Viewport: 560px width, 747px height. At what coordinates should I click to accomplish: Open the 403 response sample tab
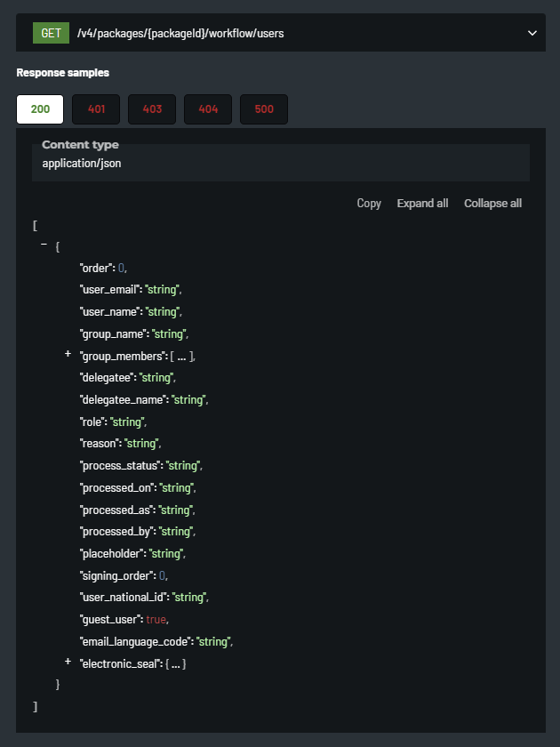(x=152, y=109)
